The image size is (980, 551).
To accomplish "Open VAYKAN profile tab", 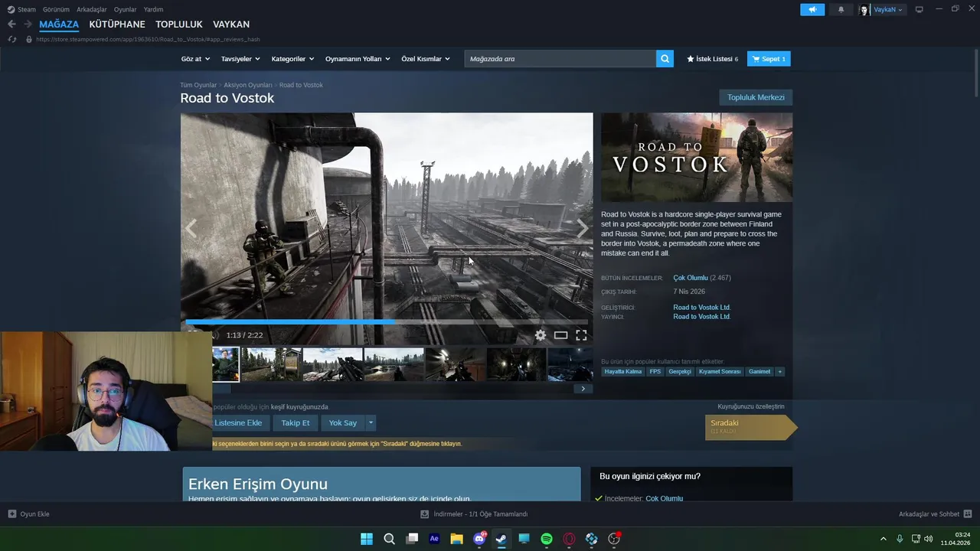I will 231,24.
